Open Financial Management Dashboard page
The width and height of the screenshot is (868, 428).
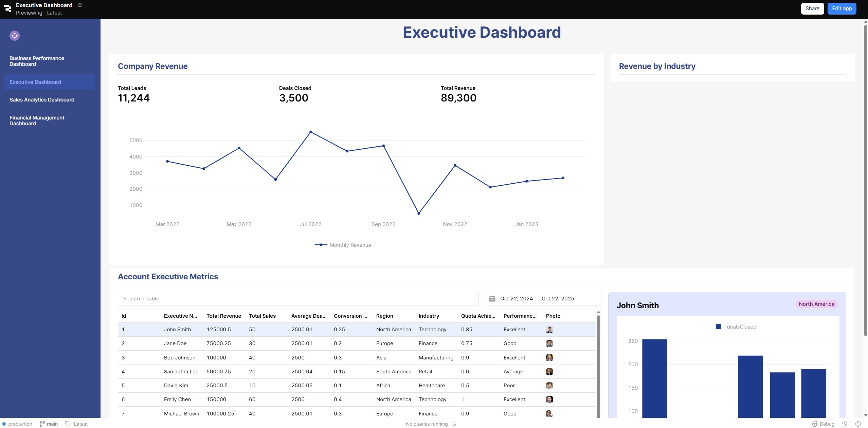(x=37, y=120)
